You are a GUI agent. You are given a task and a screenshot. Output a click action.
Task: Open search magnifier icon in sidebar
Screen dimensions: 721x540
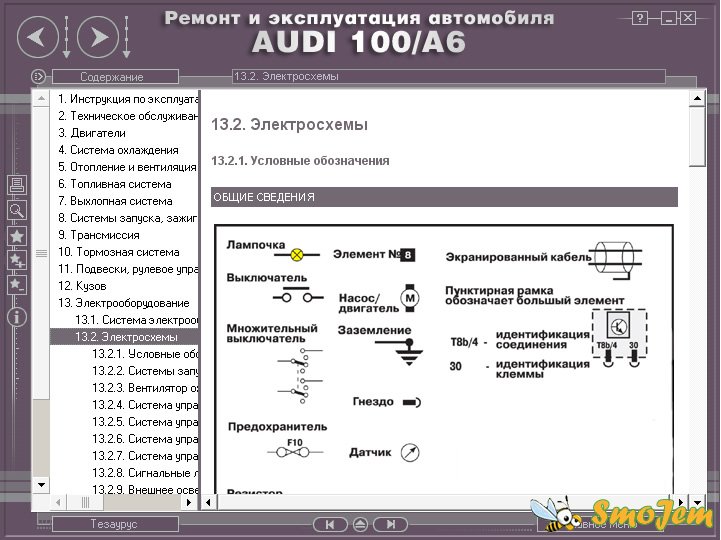pyautogui.click(x=17, y=210)
